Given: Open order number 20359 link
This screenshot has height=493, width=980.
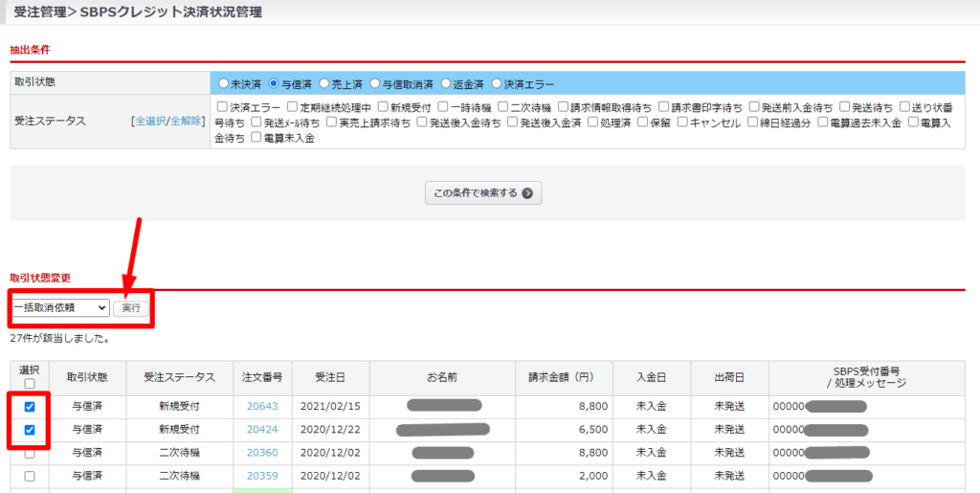Looking at the screenshot, I should [x=261, y=476].
